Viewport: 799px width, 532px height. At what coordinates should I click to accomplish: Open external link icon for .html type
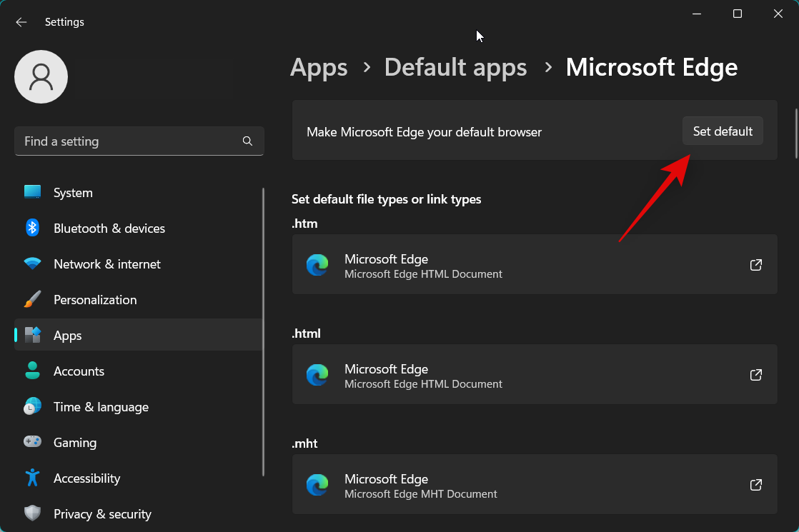[755, 374]
